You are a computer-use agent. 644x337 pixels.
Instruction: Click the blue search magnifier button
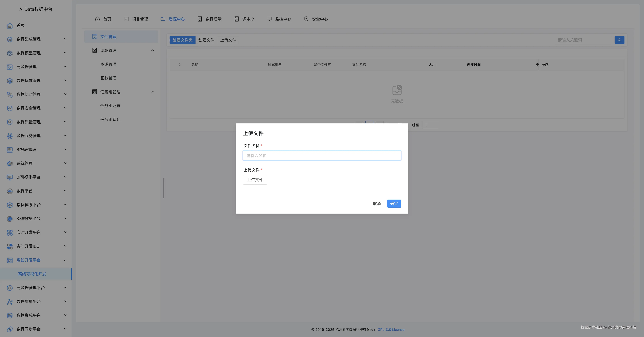619,40
